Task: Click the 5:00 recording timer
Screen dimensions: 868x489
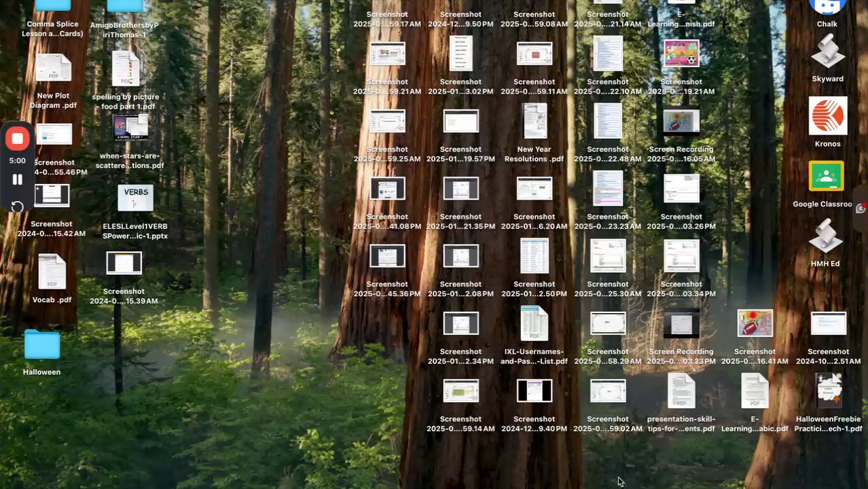Action: click(18, 161)
